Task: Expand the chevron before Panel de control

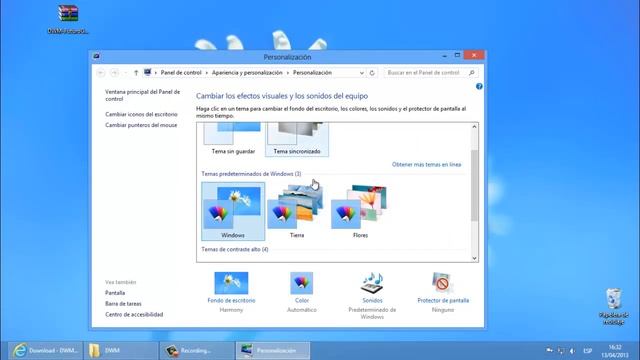Action: 156,73
